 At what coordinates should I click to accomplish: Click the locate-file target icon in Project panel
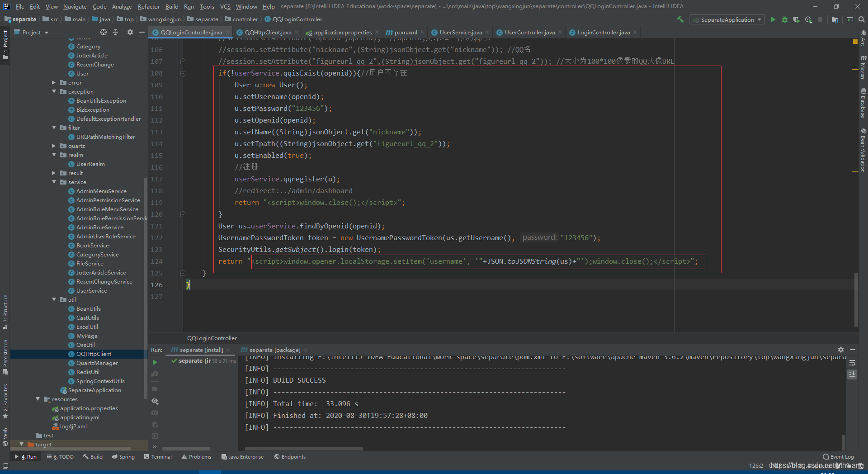click(104, 32)
